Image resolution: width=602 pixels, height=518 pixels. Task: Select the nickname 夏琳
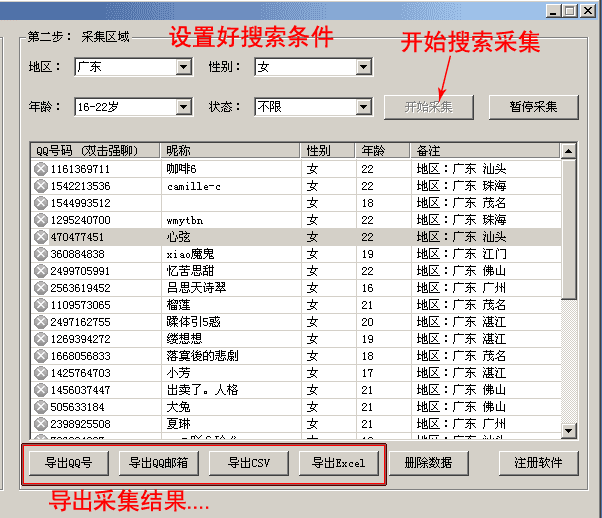coord(179,424)
